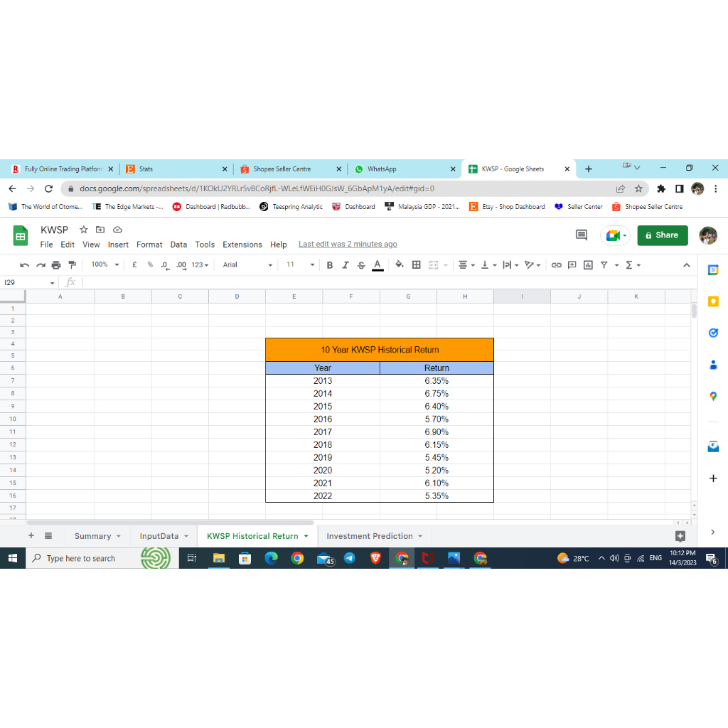The width and height of the screenshot is (728, 728).
Task: Click the Insert chart icon
Action: tap(588, 265)
